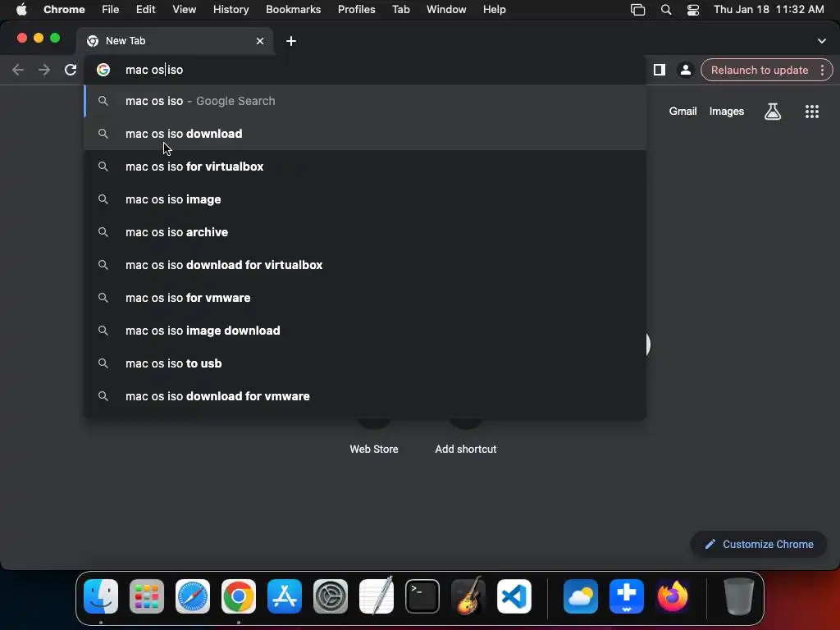This screenshot has height=630, width=840.
Task: Open Search Labs flask icon
Action: (x=773, y=112)
